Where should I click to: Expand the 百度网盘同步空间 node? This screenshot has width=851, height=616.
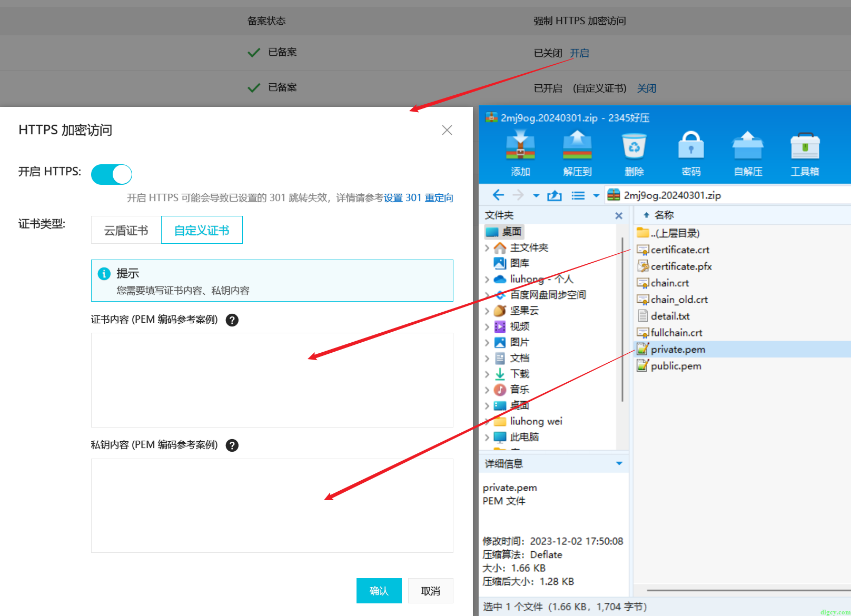point(487,295)
